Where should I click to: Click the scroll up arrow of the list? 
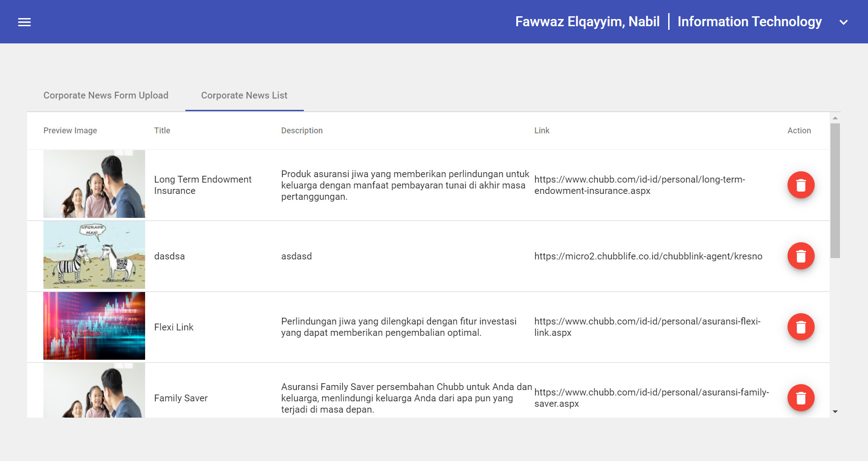pyautogui.click(x=835, y=118)
